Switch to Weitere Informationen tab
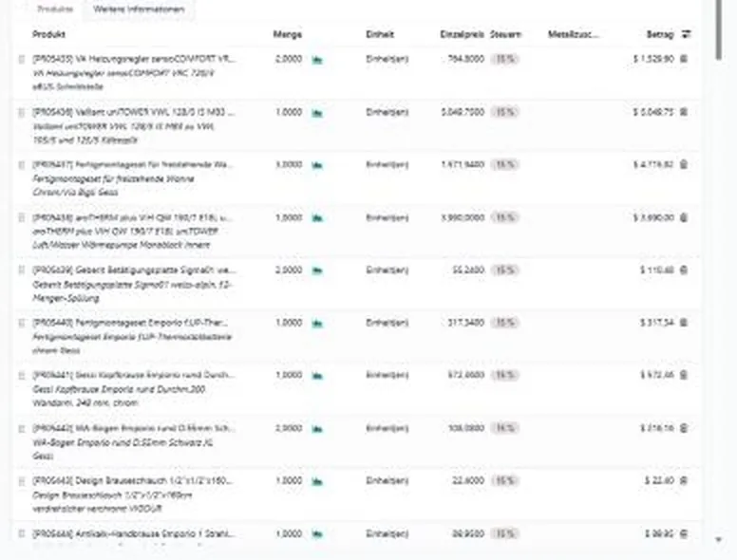The width and height of the screenshot is (737, 560). pyautogui.click(x=139, y=9)
